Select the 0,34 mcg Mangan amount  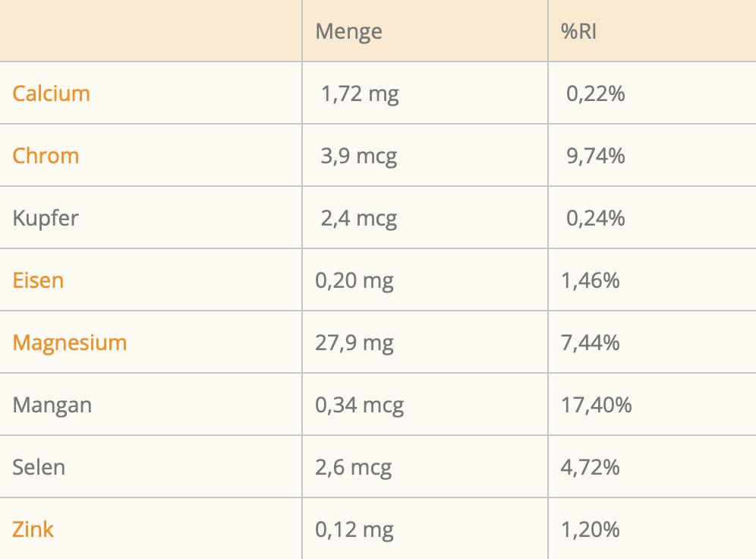coord(360,405)
